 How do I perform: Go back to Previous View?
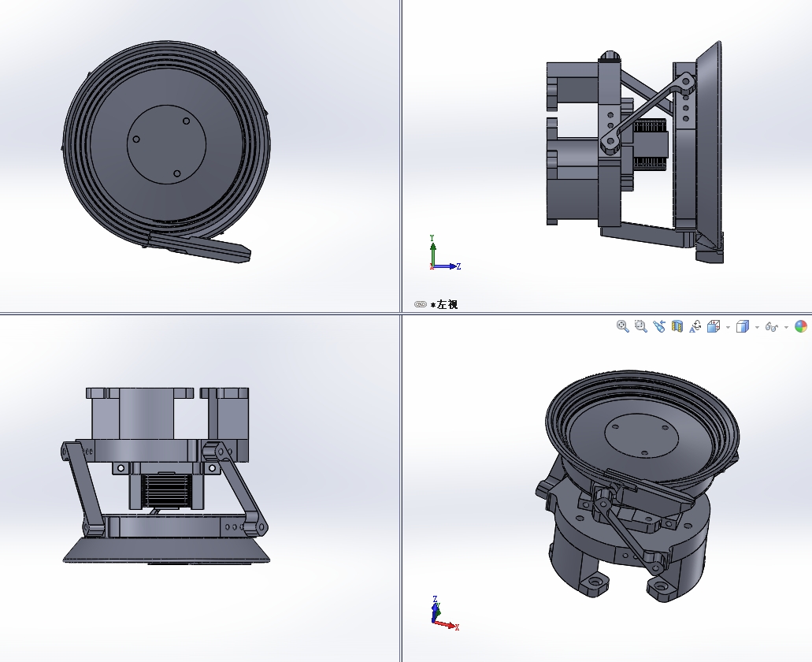pos(658,326)
